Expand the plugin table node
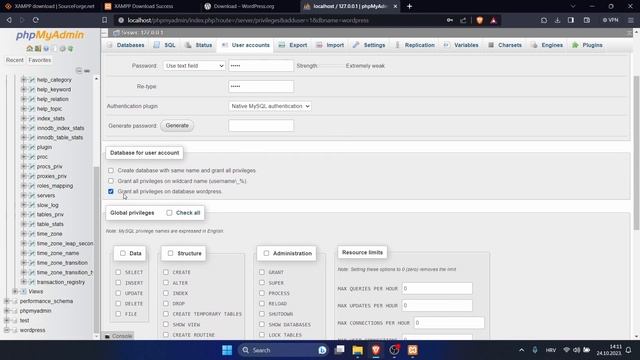The height and width of the screenshot is (360, 640). point(23,147)
